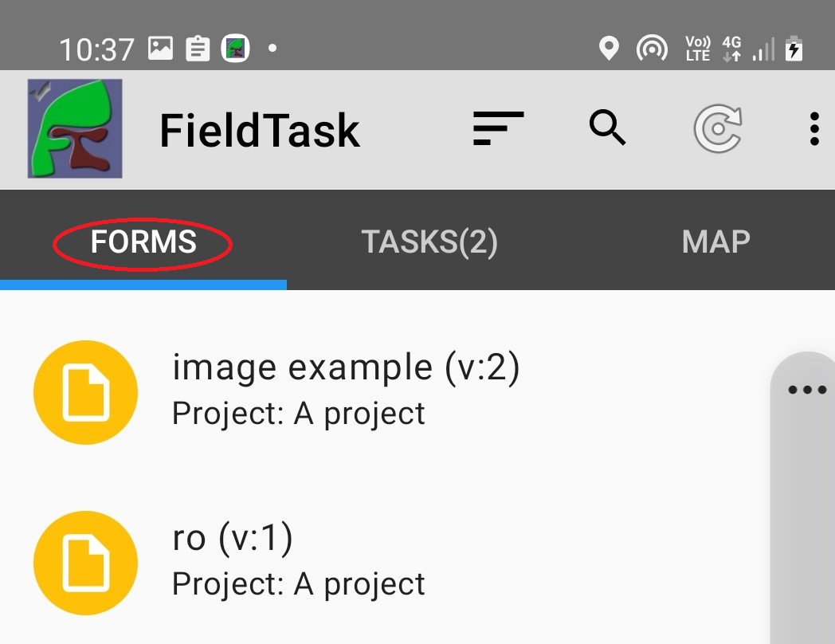
Task: Expand the side handle with three dots
Action: pyautogui.click(x=806, y=391)
